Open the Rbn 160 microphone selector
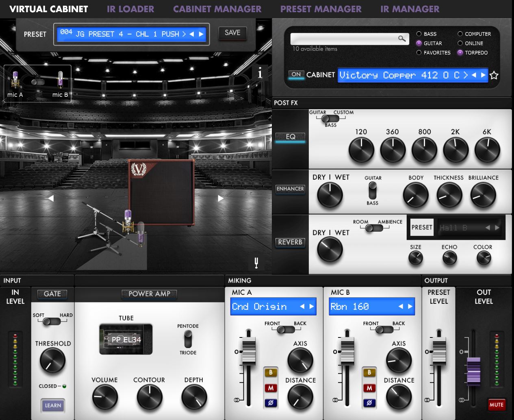Image resolution: width=514 pixels, height=420 pixels. point(372,306)
